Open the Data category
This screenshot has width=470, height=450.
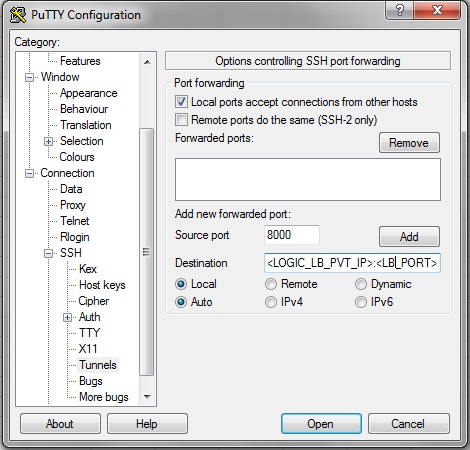(x=71, y=189)
